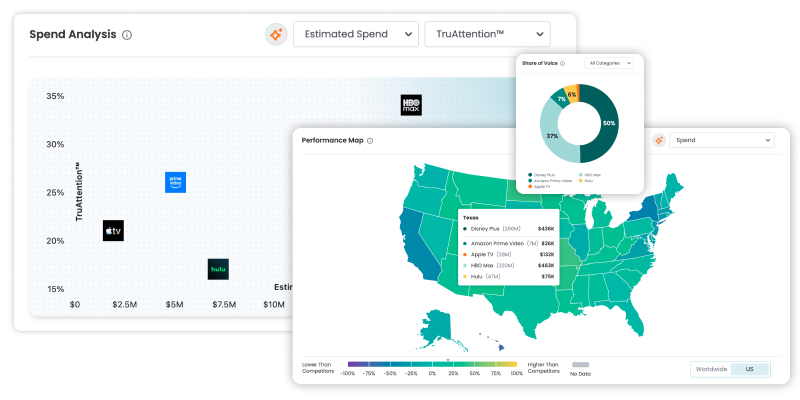Click Florida on the US map
This screenshot has height=400, width=800.
point(633,317)
